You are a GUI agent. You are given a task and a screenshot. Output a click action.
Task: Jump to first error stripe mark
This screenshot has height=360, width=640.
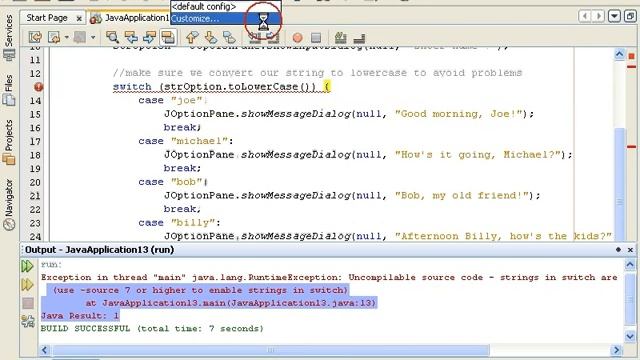click(631, 67)
